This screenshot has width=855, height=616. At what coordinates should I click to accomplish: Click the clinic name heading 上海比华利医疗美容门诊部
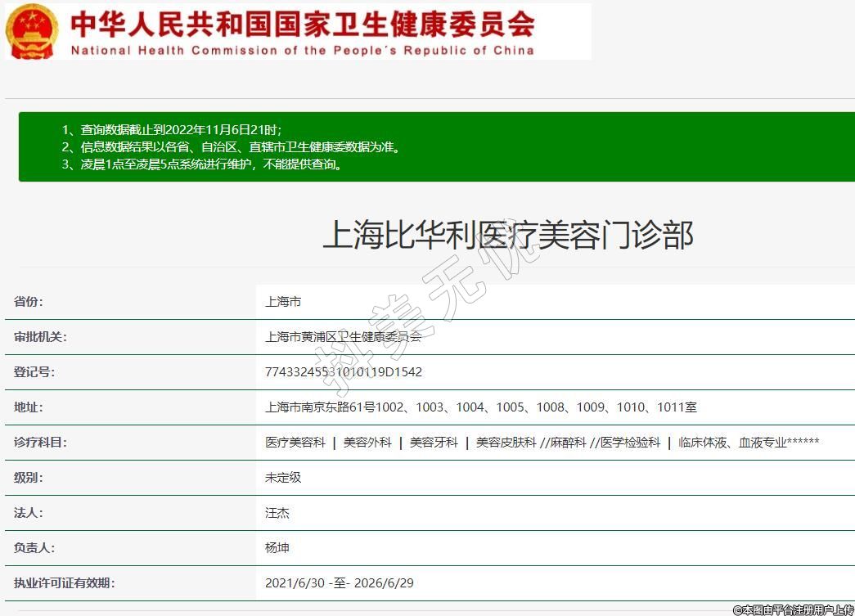click(x=508, y=236)
